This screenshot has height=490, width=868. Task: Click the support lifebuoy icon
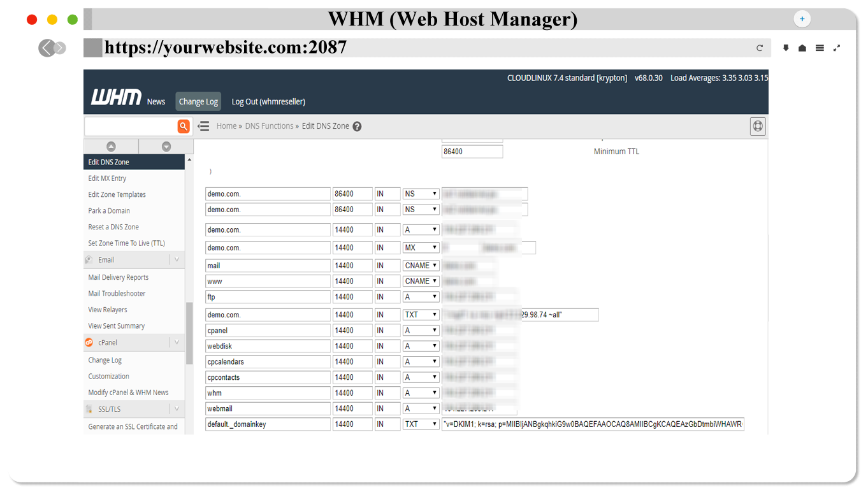[757, 126]
